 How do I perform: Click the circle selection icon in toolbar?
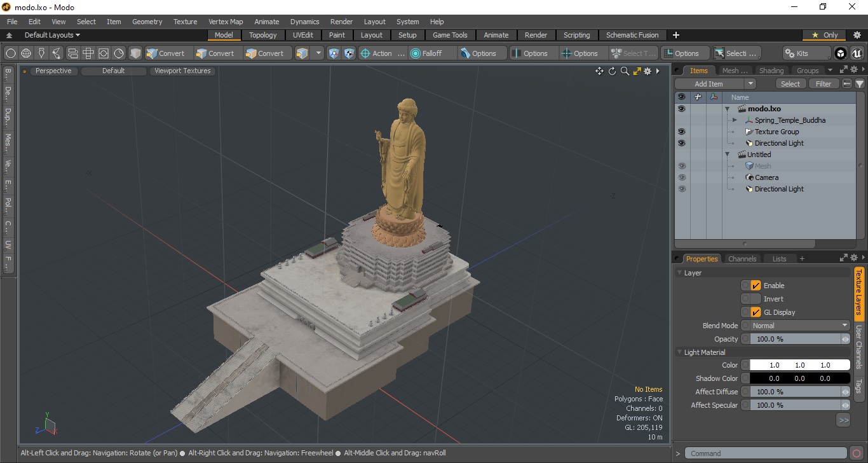click(11, 53)
